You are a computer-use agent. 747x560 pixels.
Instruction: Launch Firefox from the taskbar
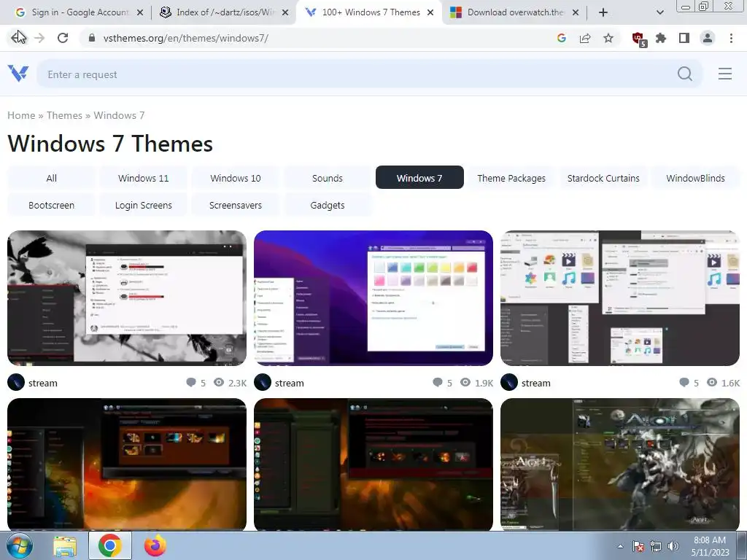click(x=155, y=545)
